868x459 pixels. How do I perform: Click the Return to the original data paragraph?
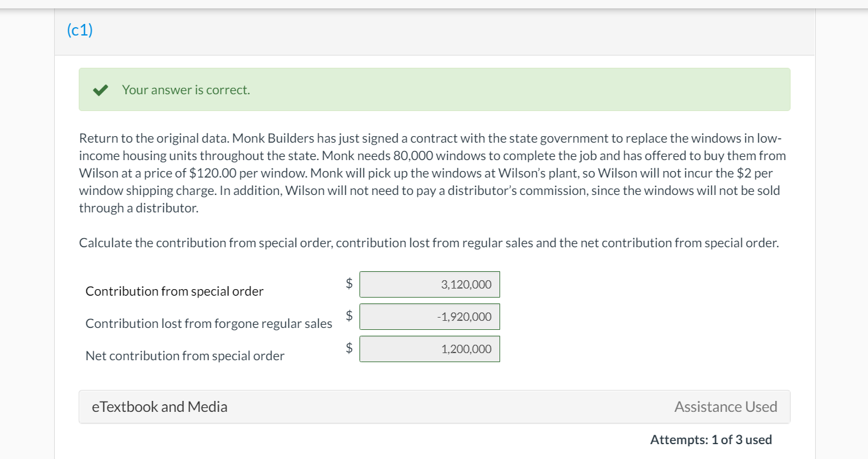(432, 173)
